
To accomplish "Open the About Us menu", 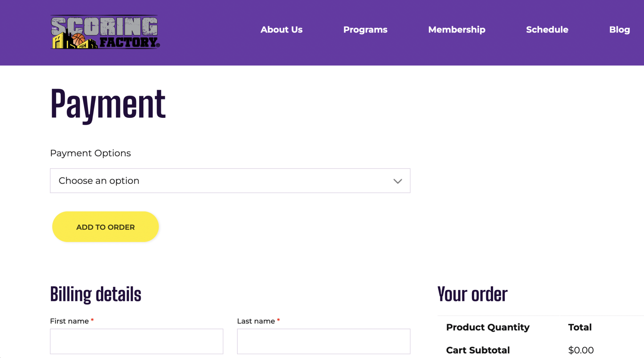I will tap(281, 30).
